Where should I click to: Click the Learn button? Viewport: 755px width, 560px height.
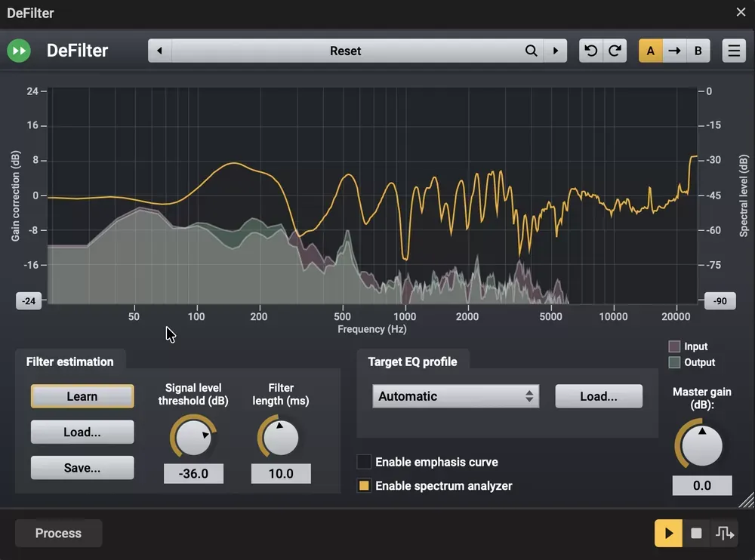[x=82, y=396]
